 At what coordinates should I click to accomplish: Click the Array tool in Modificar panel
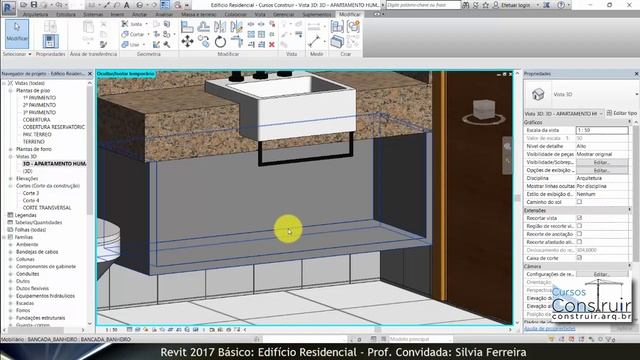(x=251, y=34)
